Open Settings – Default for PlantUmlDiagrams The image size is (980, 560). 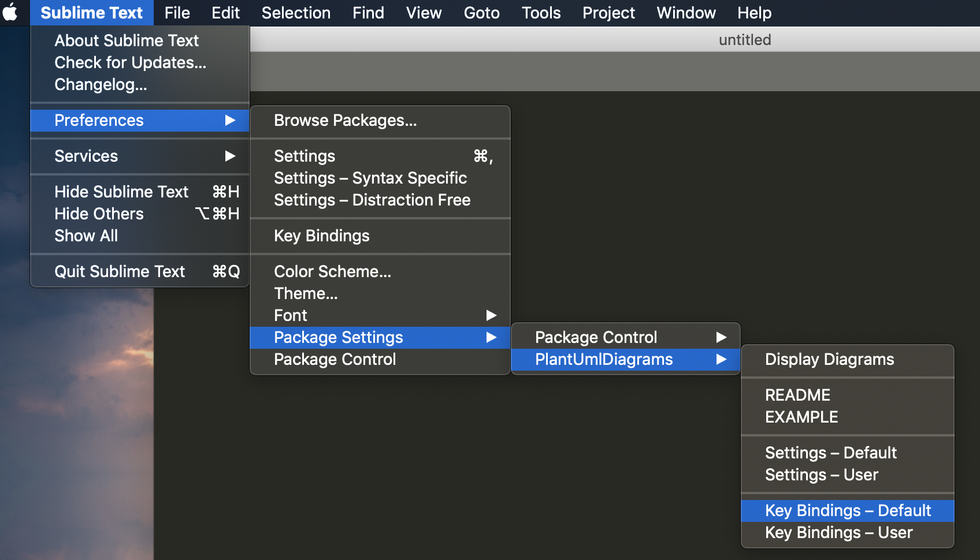coord(830,453)
